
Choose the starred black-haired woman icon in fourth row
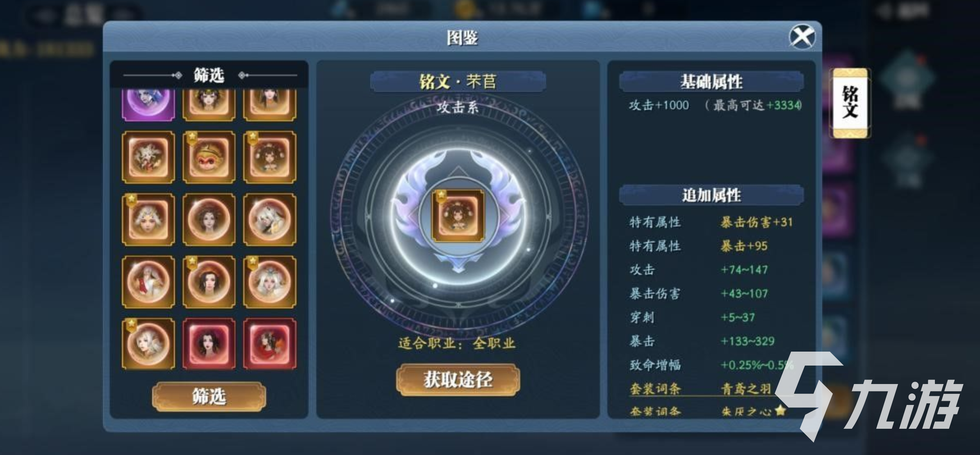click(x=209, y=282)
